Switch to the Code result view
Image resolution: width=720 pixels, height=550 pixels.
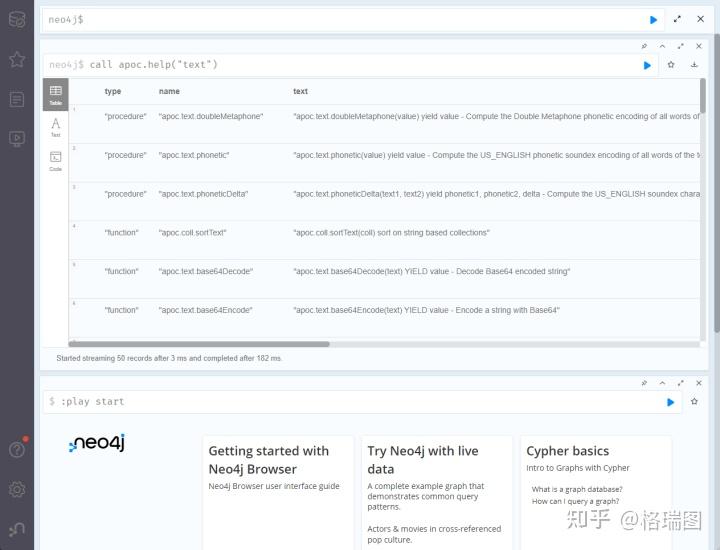click(x=56, y=161)
